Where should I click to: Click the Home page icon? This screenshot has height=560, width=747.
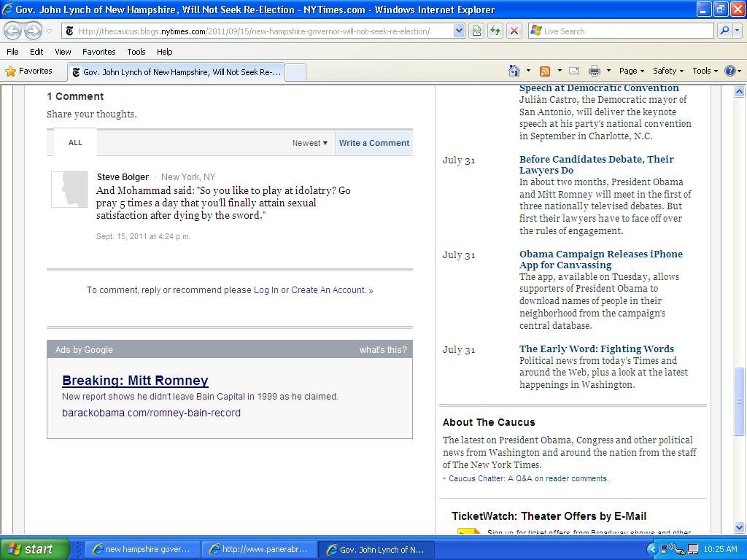pos(514,71)
